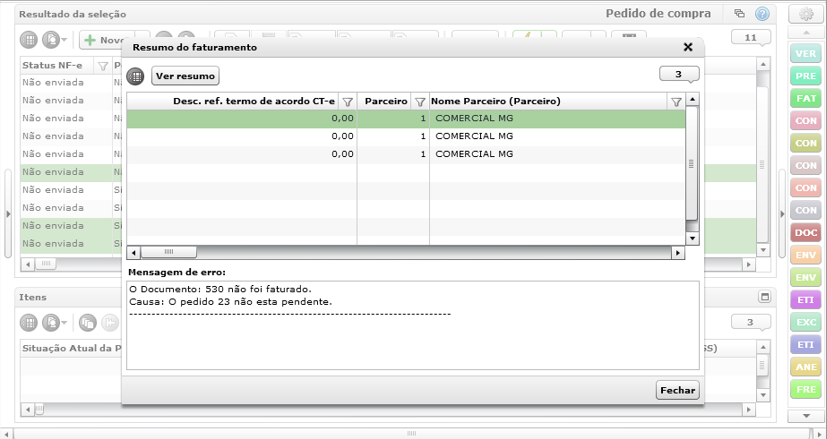Click the dialog record counter showing 3
The height and width of the screenshot is (439, 827).
(x=679, y=74)
